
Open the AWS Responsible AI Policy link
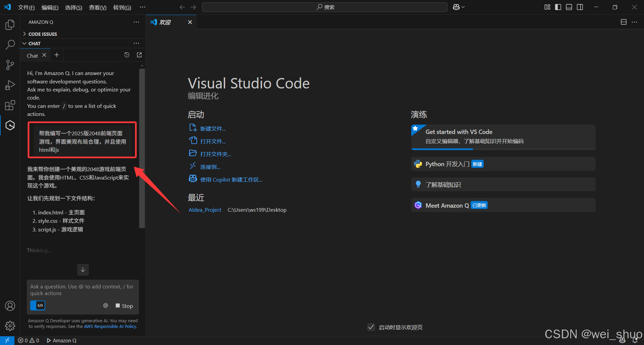click(x=110, y=327)
